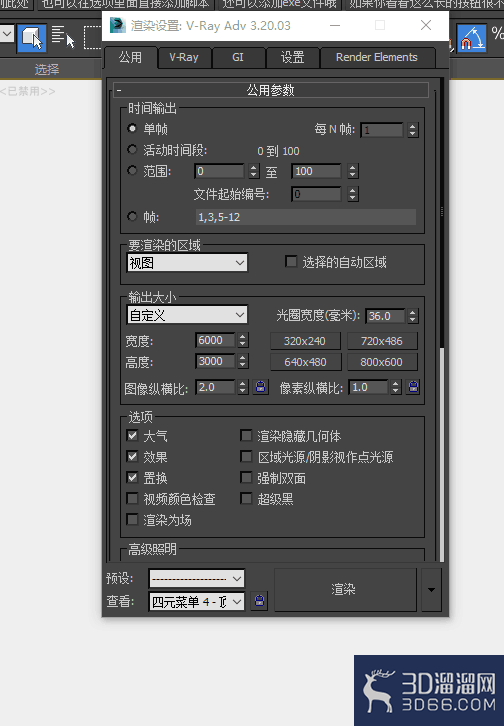Switch to the 设置 tab
Viewport: 504px width, 726px height.
(x=292, y=57)
